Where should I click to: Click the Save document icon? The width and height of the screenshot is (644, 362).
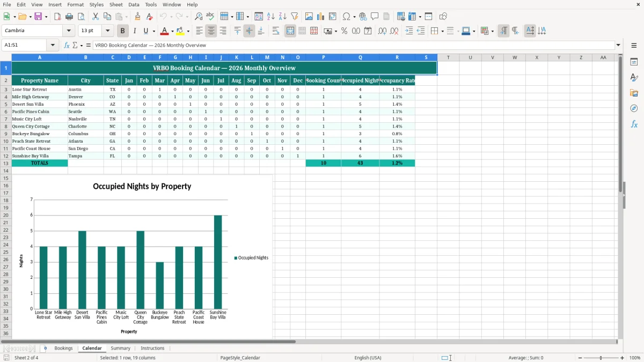coord(38,17)
